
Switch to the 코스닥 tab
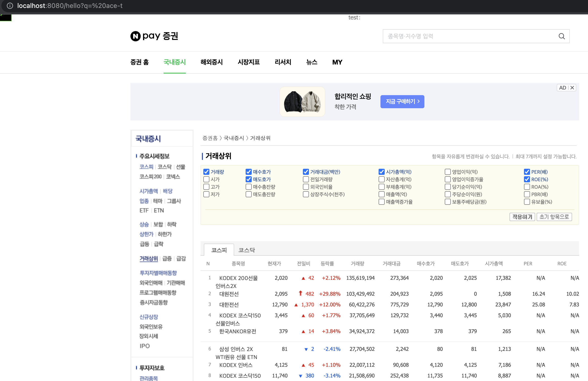click(x=246, y=250)
